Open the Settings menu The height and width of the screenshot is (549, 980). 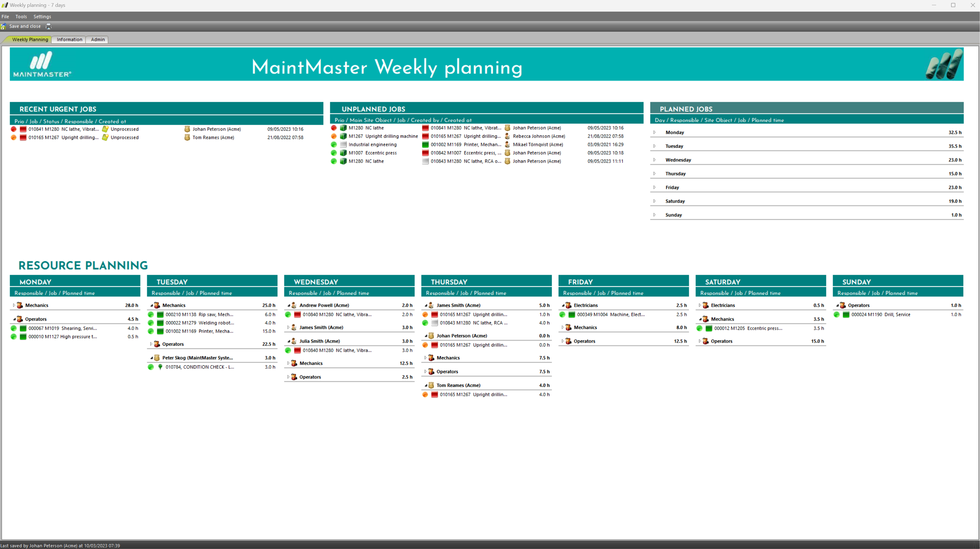[42, 17]
